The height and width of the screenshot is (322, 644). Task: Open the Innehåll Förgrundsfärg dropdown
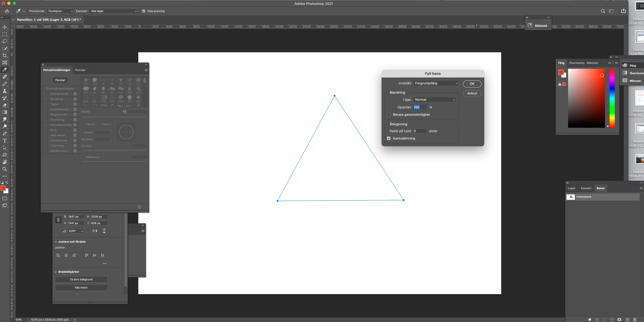(436, 83)
